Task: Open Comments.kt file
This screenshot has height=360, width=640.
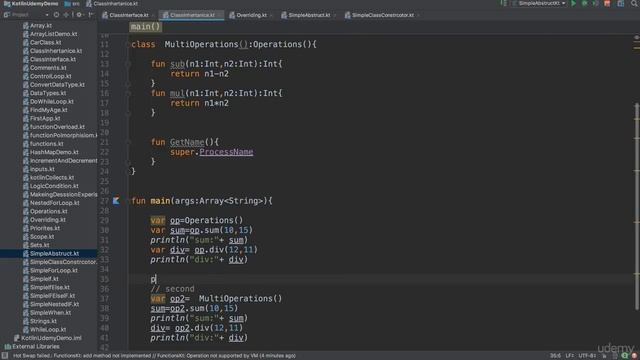Action: tap(44, 68)
